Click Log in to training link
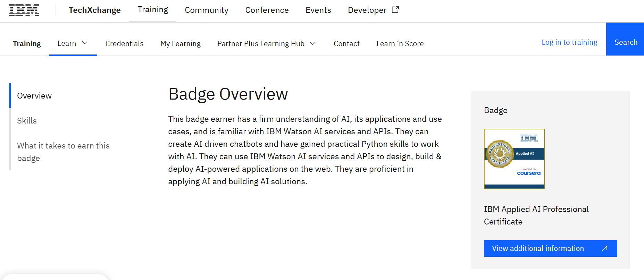The width and height of the screenshot is (644, 280). click(569, 42)
